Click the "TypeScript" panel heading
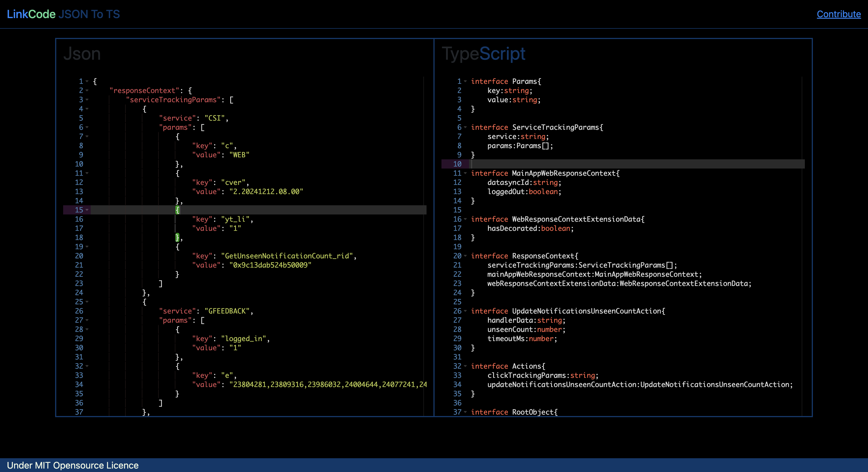 tap(483, 54)
